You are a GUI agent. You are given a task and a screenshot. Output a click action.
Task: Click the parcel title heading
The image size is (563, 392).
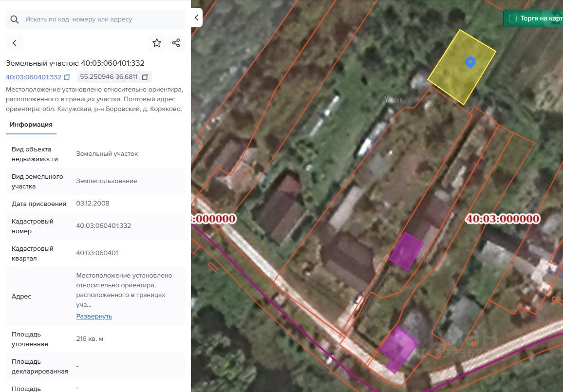[75, 63]
